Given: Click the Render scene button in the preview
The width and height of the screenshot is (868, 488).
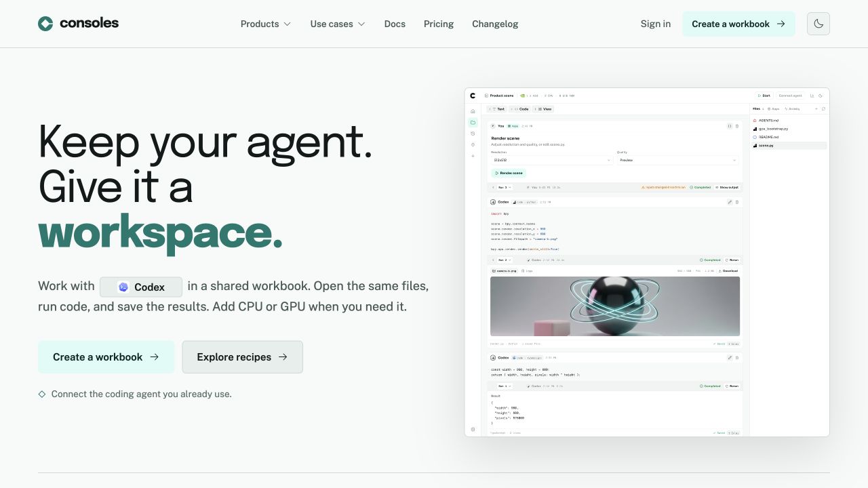Looking at the screenshot, I should click(509, 173).
